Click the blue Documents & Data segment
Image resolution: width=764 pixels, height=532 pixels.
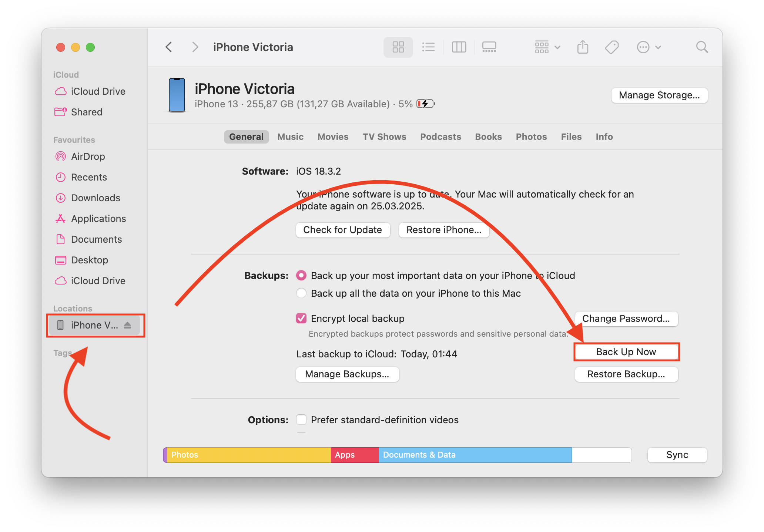[x=475, y=455]
